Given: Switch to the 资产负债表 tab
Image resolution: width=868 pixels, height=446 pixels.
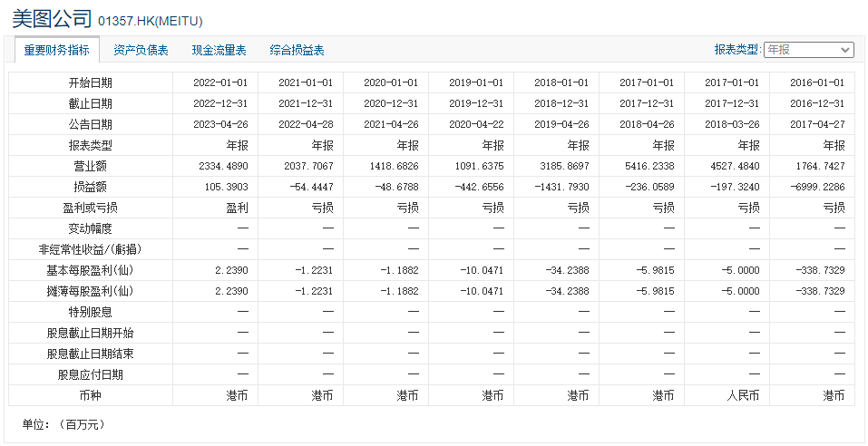Looking at the screenshot, I should coord(141,51).
